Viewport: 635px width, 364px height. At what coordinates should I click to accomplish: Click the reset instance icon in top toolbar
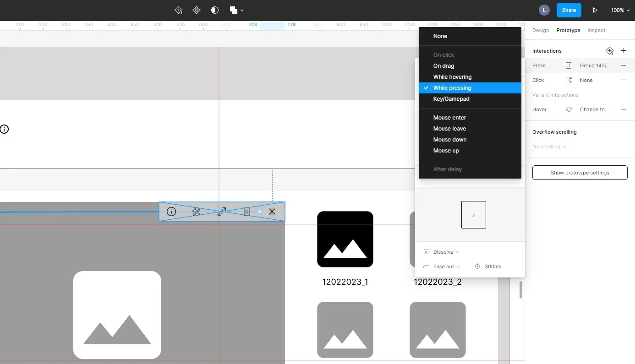179,10
